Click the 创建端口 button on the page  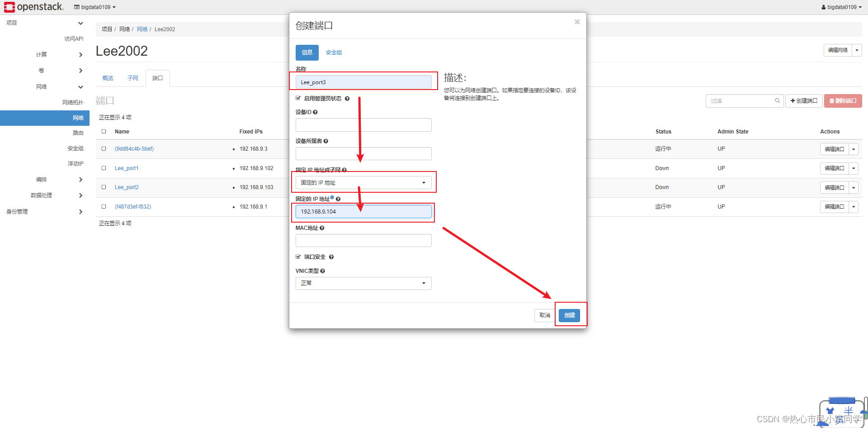click(x=804, y=101)
